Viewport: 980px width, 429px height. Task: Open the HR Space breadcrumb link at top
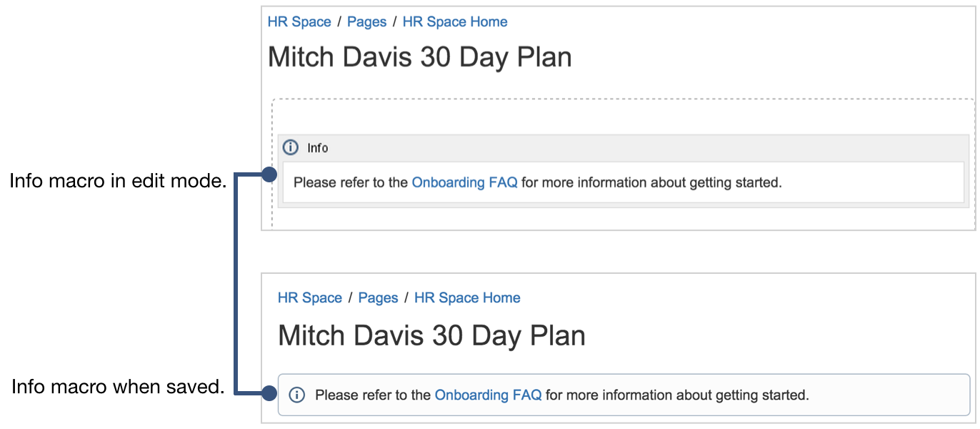point(299,21)
